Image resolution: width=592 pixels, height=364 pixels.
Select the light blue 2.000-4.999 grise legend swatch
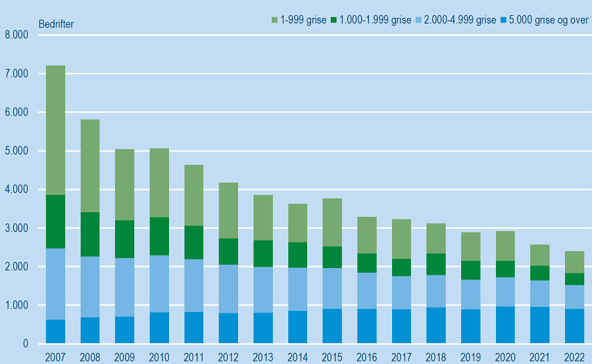click(422, 20)
